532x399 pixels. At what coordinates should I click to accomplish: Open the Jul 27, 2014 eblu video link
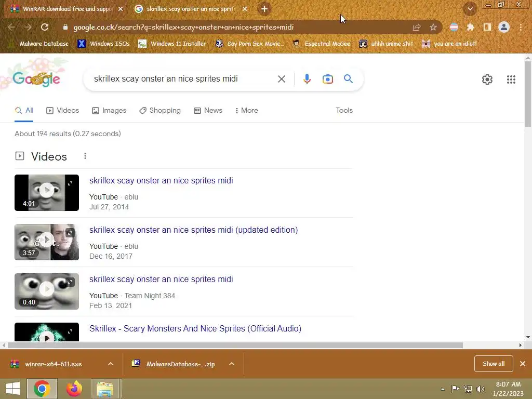(x=161, y=180)
